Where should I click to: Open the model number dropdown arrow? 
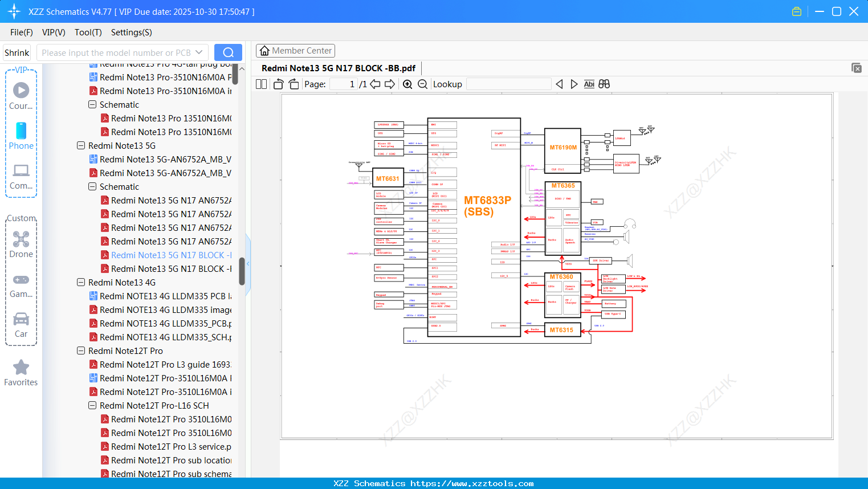click(x=199, y=52)
